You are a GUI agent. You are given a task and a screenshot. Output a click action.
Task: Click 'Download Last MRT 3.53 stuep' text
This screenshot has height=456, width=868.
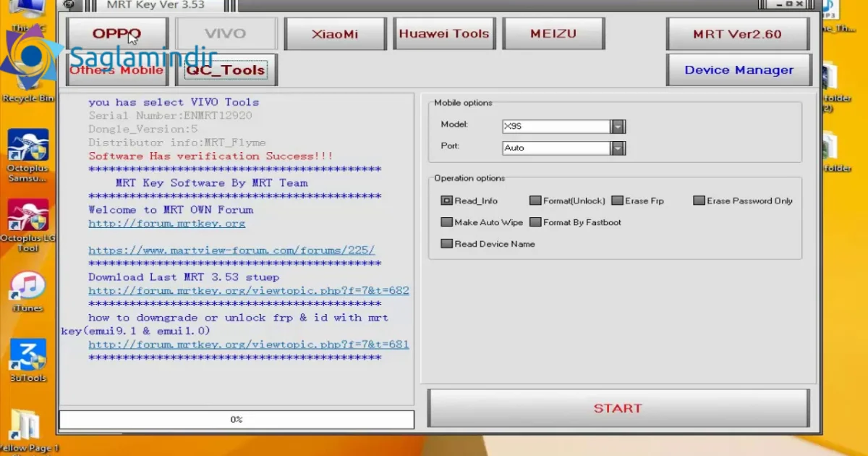[x=184, y=277]
